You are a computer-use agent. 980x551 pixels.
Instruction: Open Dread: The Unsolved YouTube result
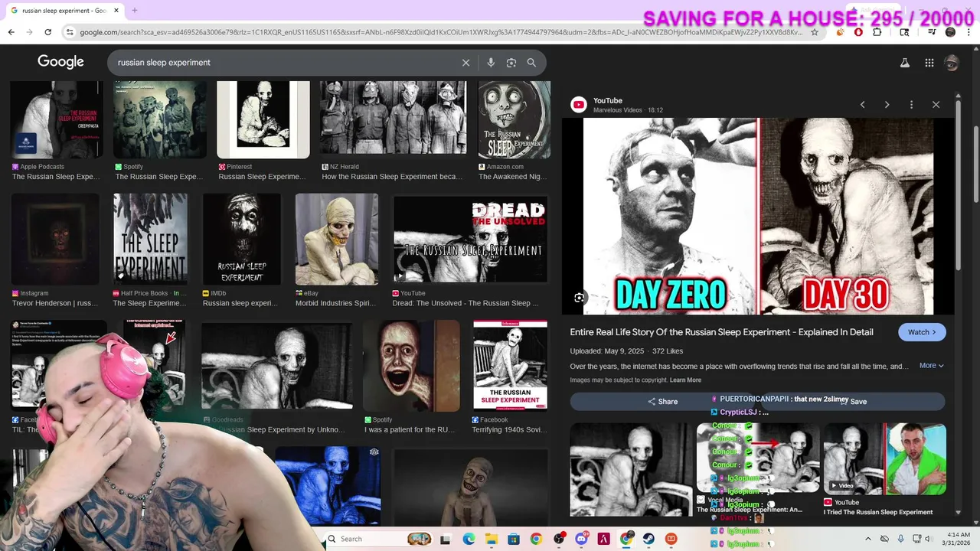pyautogui.click(x=470, y=239)
